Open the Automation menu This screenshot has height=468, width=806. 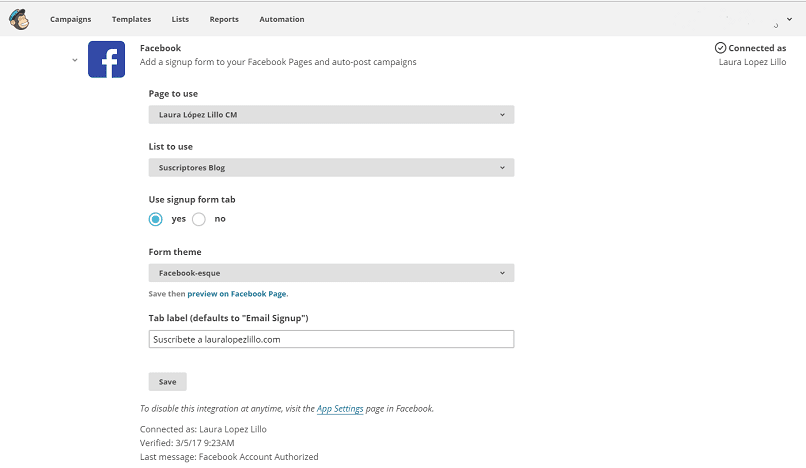tap(282, 19)
